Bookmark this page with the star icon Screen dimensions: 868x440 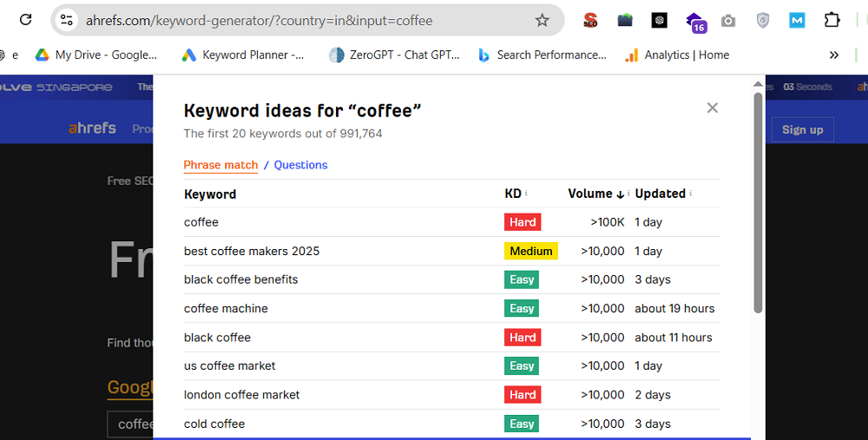542,21
